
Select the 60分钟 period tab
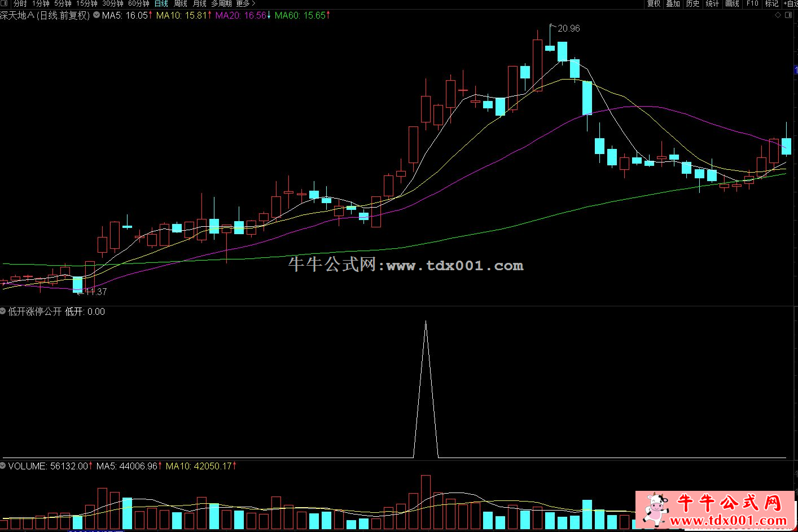139,3
